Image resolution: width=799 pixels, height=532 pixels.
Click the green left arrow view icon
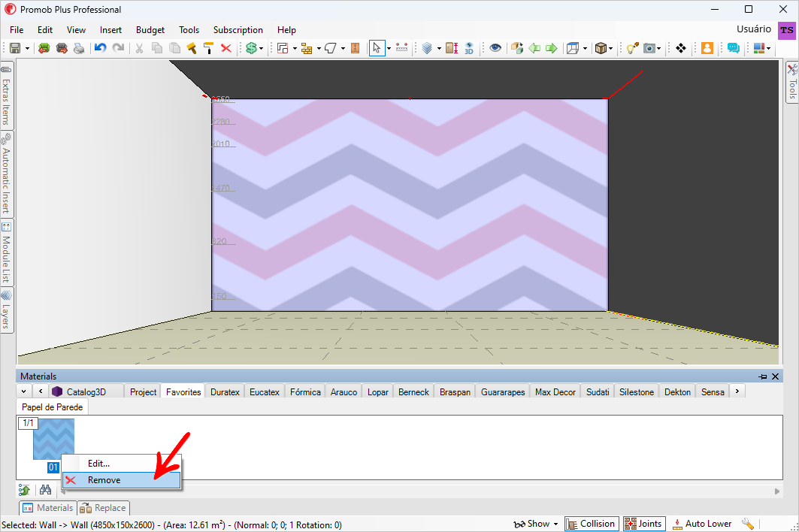coord(534,48)
